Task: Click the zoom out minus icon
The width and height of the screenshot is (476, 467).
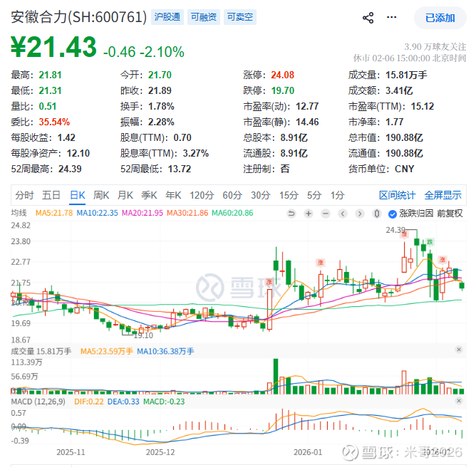Action: (x=326, y=214)
